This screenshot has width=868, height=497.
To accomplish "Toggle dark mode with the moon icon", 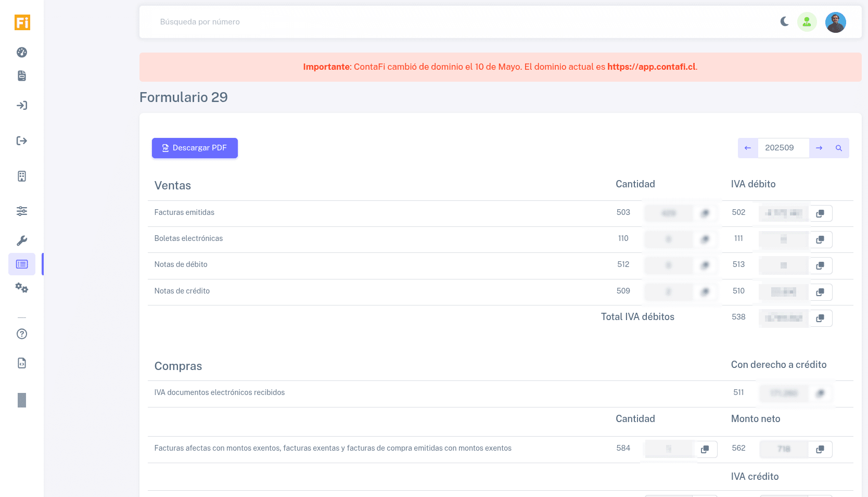I will [784, 22].
